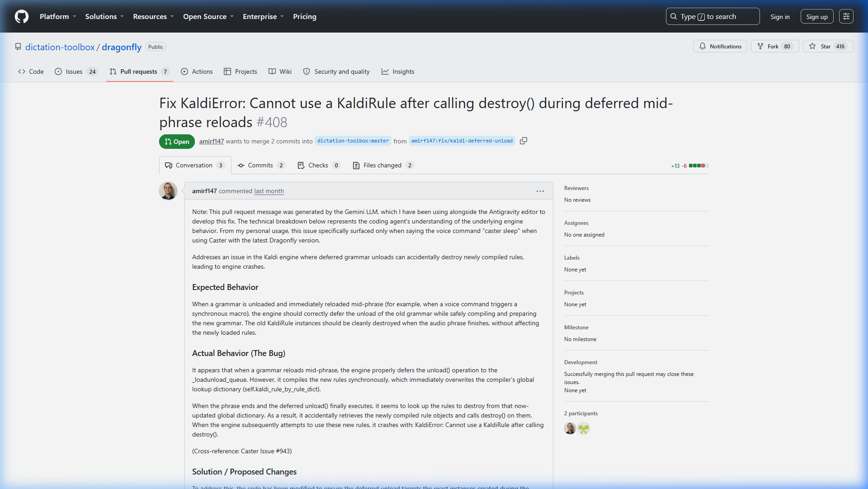Image resolution: width=868 pixels, height=489 pixels.
Task: Star the dragonfly repository
Action: 828,47
